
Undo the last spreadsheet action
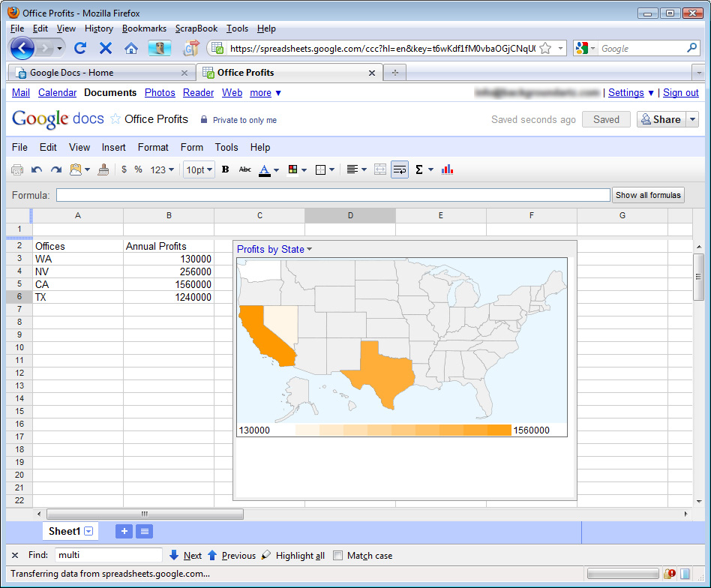(x=37, y=169)
